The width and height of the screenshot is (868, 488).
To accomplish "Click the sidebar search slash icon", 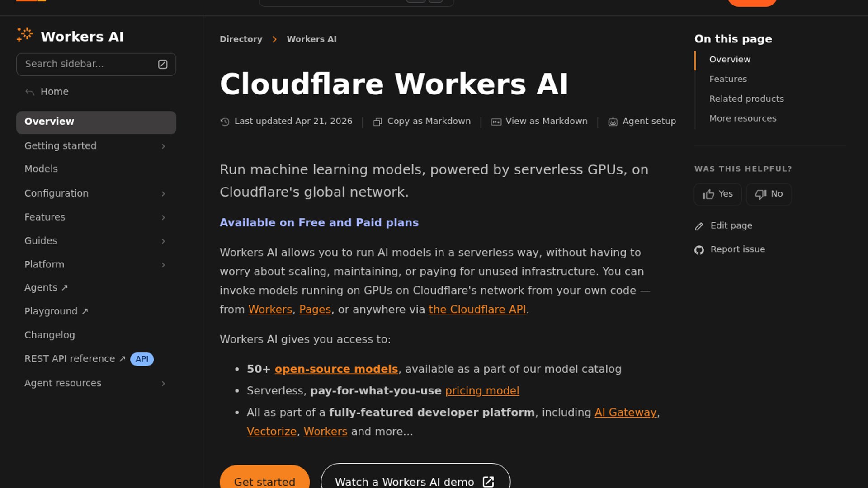I will 163,65.
